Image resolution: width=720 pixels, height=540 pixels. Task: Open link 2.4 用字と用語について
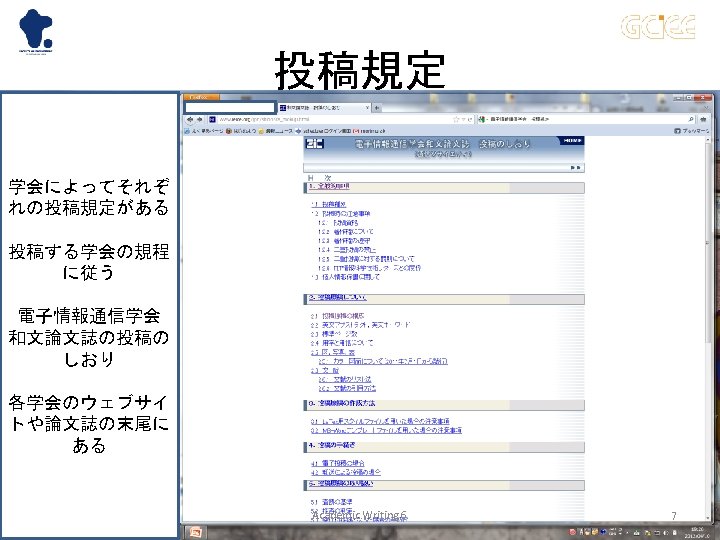pos(342,343)
